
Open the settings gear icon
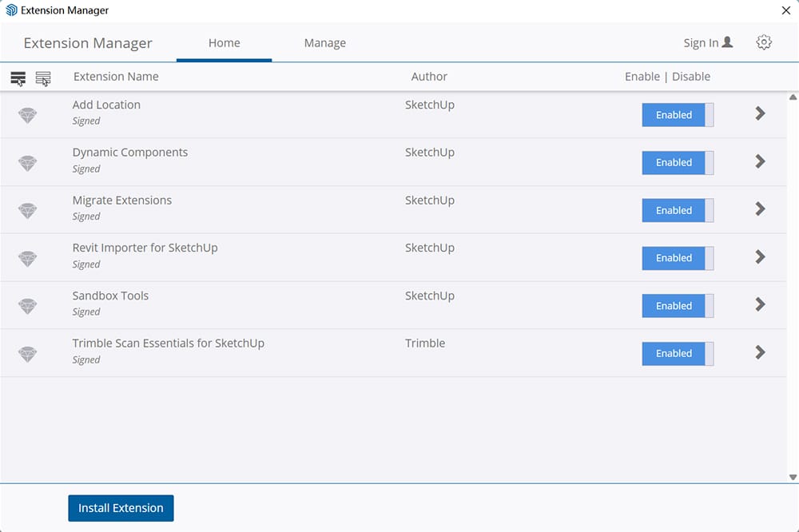764,42
